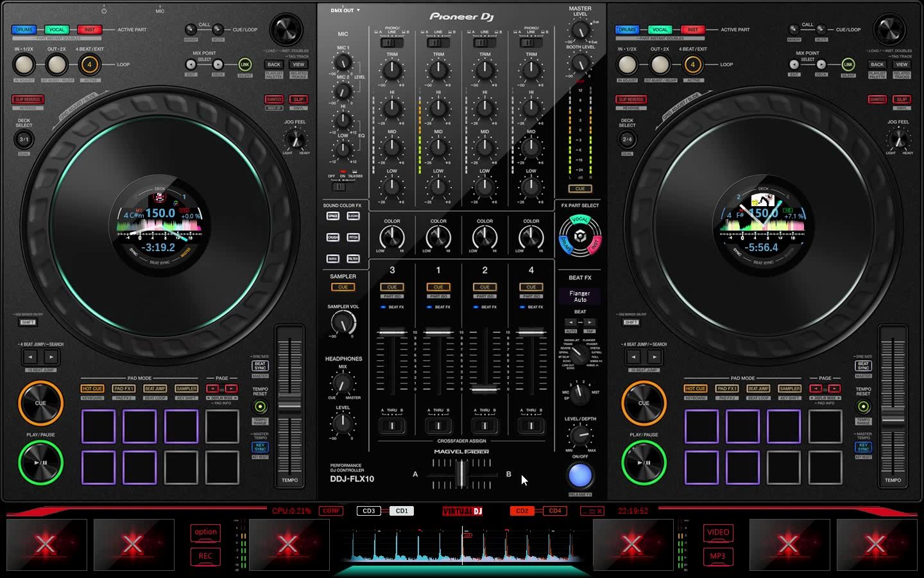Click left deck beat jump backward arrow
The image size is (924, 578).
(30, 357)
